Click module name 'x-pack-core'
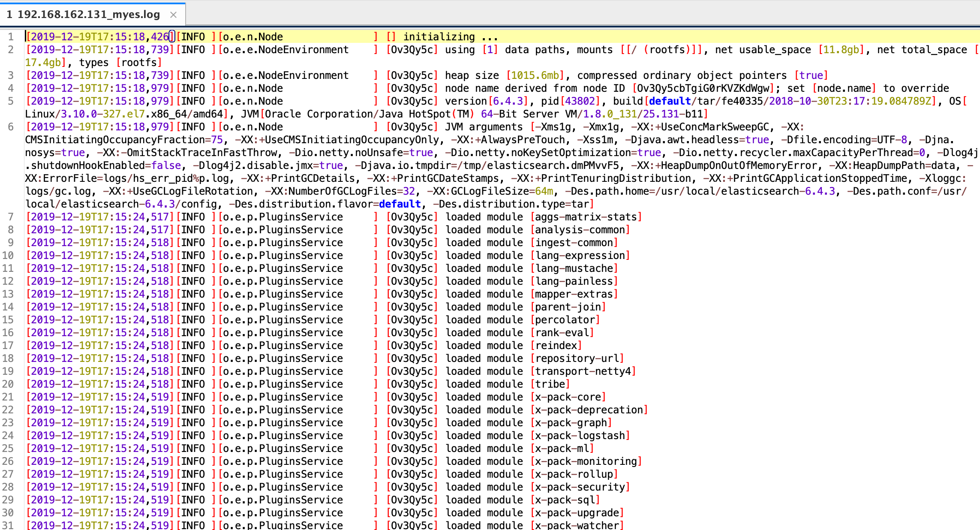The width and height of the screenshot is (980, 530). (568, 397)
